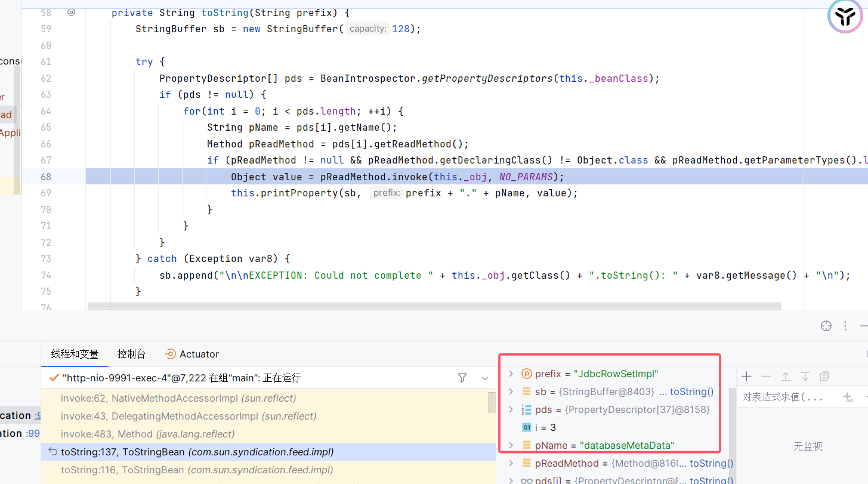Expand the pName variable node

click(511, 445)
